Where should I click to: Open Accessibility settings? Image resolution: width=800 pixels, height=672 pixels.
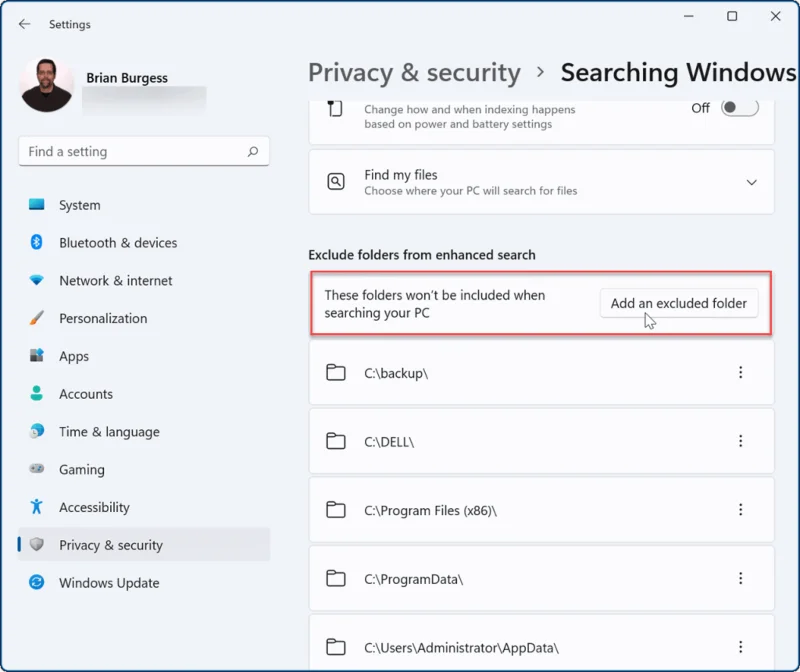(x=144, y=507)
